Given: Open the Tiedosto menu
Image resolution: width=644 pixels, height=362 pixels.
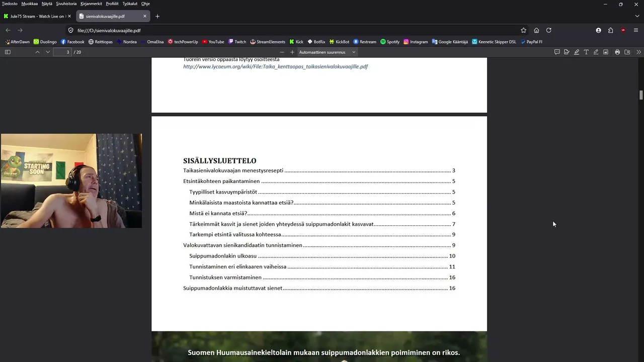Looking at the screenshot, I should [x=10, y=4].
